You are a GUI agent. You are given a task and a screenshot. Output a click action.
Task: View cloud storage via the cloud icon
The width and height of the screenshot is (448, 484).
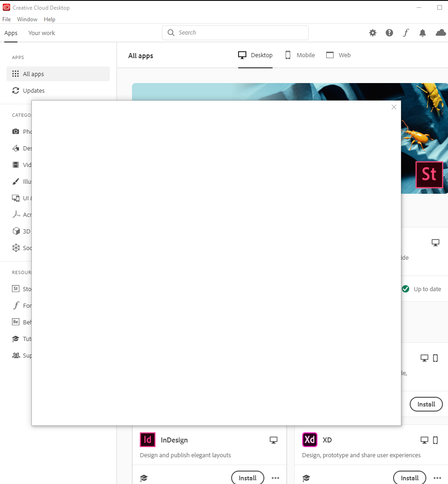coord(440,32)
